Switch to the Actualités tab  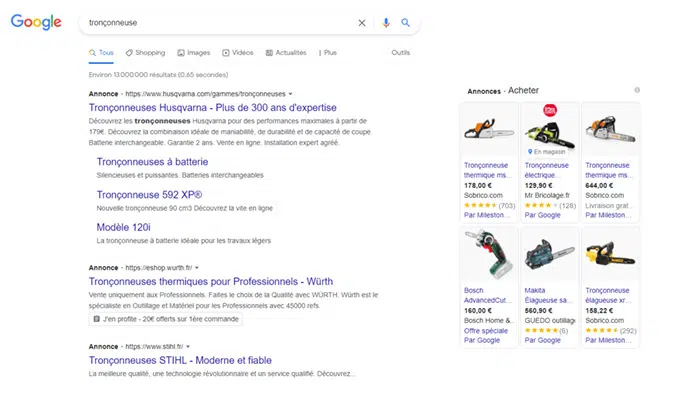tap(286, 53)
